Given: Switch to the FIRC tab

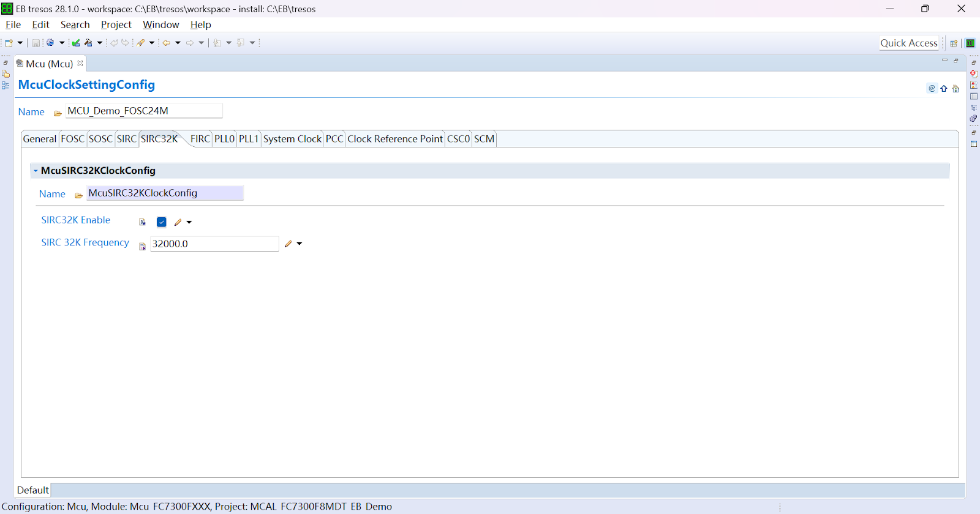Looking at the screenshot, I should tap(200, 139).
